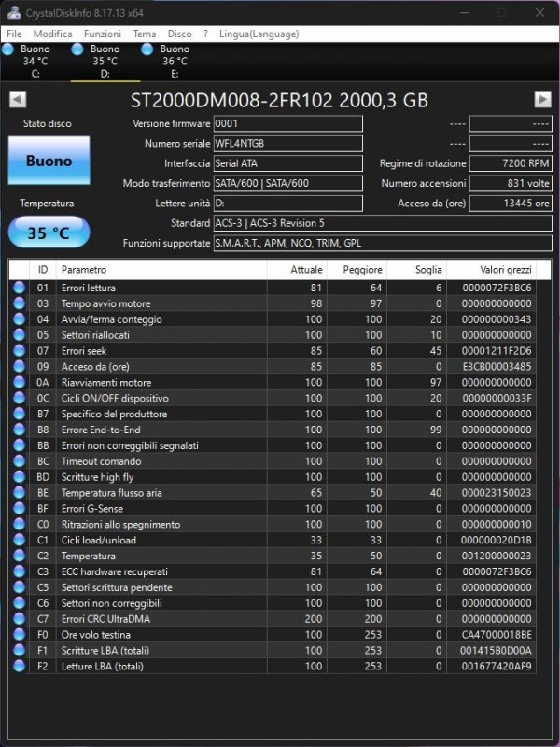Switch to the D: drive tab
The height and width of the screenshot is (747, 560).
tap(105, 61)
